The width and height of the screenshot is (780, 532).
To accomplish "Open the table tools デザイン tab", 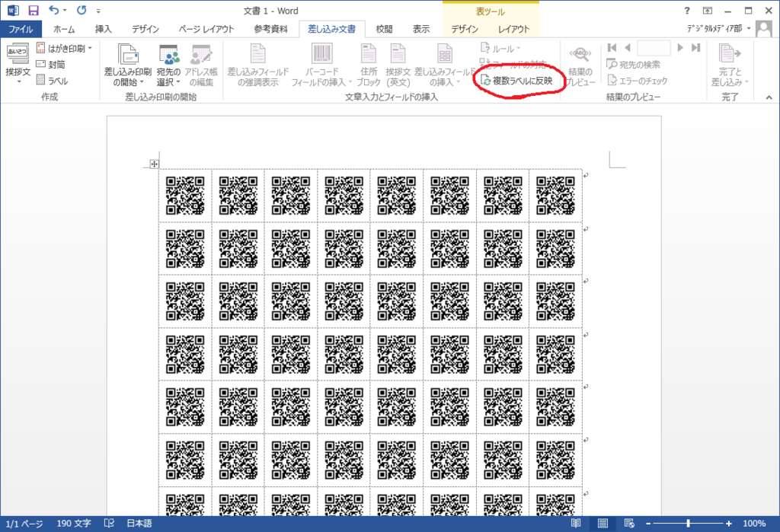I will [x=465, y=29].
